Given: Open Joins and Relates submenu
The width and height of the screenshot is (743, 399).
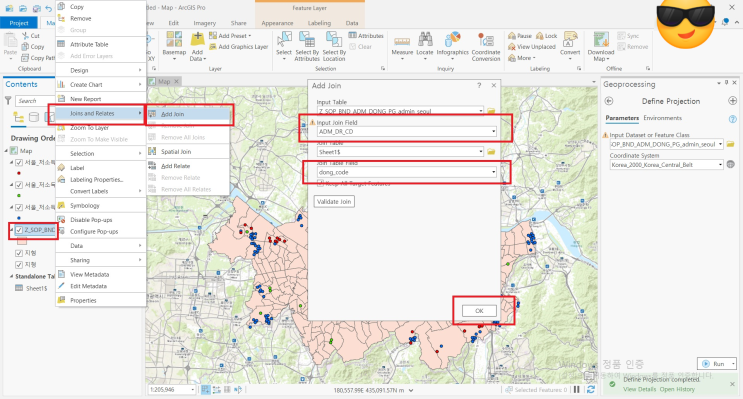Looking at the screenshot, I should pos(100,113).
